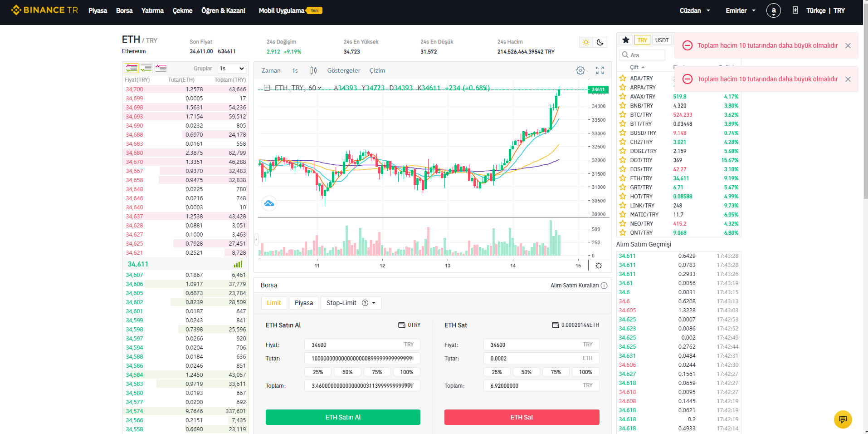Click the page vertical scrollbar thumb
Viewport: 868px width, 434px height.
tap(865, 101)
